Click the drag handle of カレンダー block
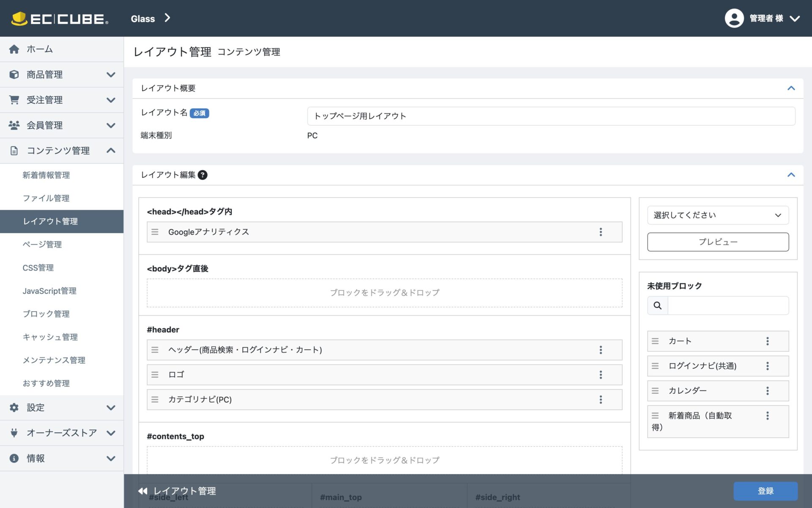Screen dimensions: 812x508 (x=655, y=391)
